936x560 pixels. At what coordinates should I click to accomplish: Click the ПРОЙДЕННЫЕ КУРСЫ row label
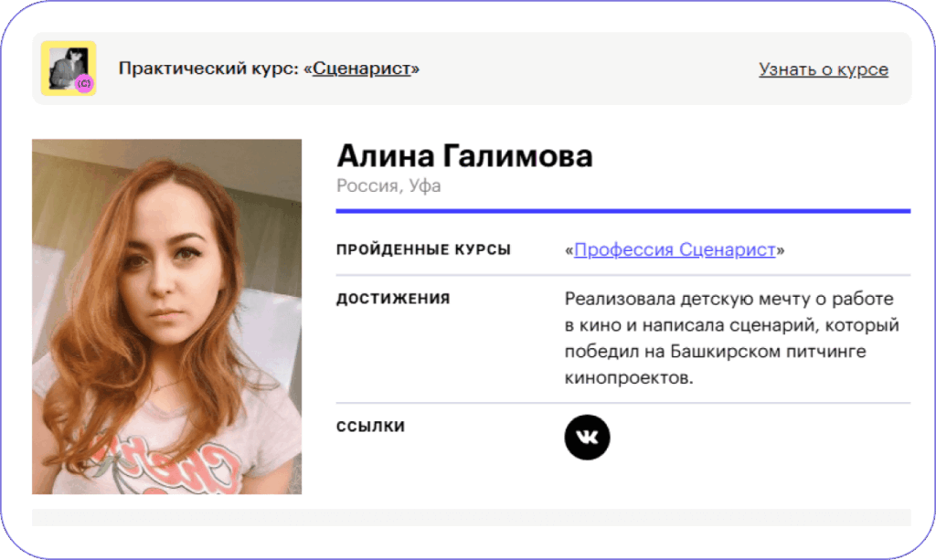click(424, 248)
